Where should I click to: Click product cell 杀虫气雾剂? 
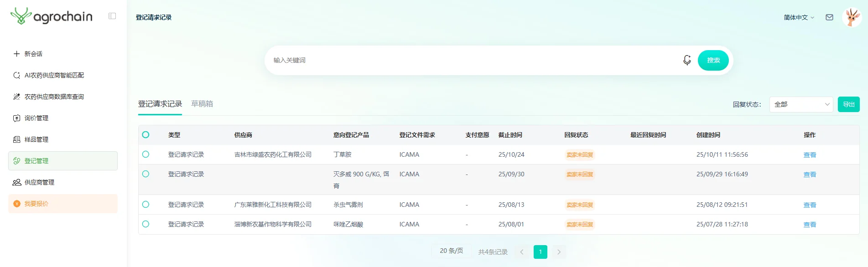click(348, 205)
